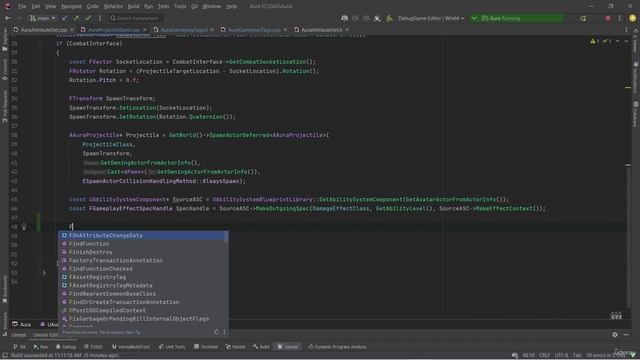This screenshot has height=360, width=640.
Task: Open the Navigate menu
Action: 71,7
